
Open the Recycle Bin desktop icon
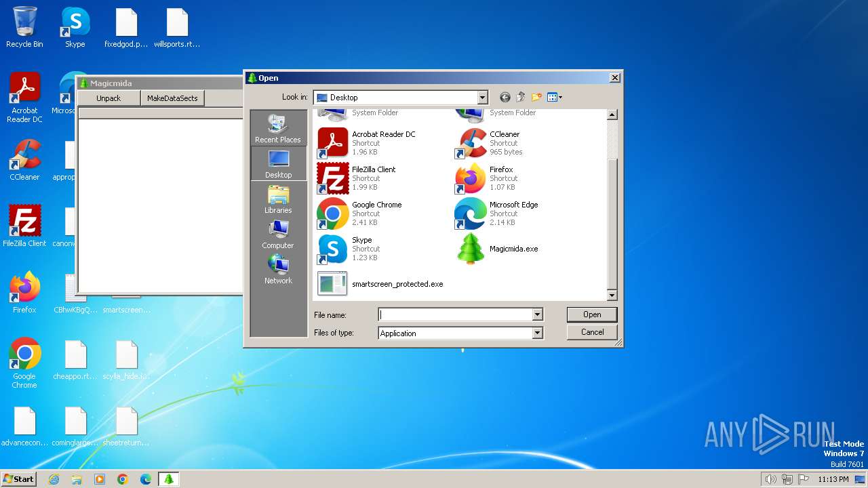[24, 27]
